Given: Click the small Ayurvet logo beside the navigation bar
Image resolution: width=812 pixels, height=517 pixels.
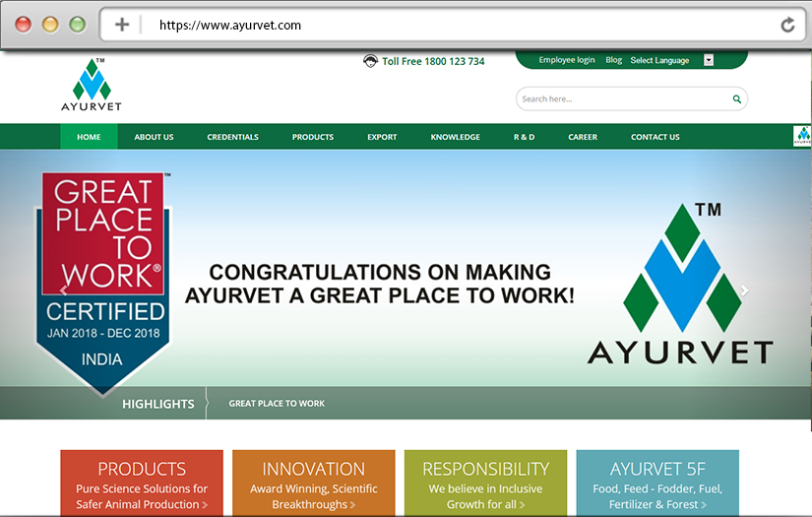Looking at the screenshot, I should tap(802, 136).
